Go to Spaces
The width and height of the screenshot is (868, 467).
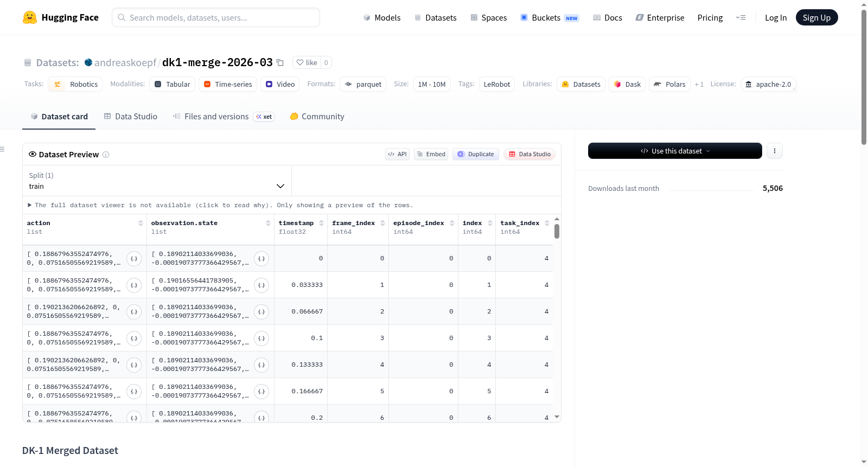(x=488, y=17)
